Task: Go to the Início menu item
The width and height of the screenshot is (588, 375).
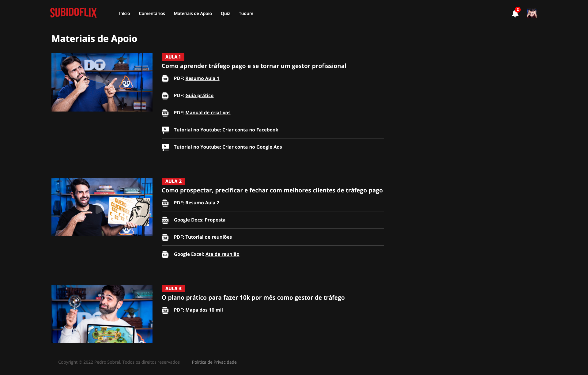Action: pos(124,13)
